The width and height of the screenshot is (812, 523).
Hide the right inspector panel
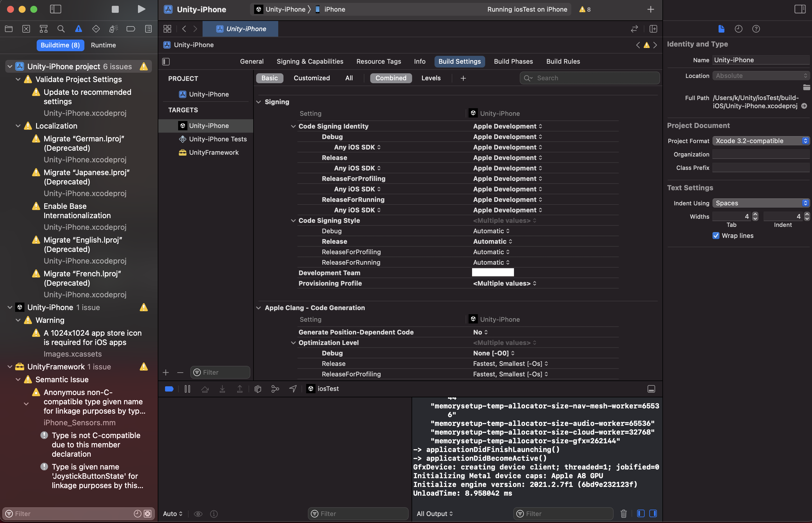tap(799, 9)
